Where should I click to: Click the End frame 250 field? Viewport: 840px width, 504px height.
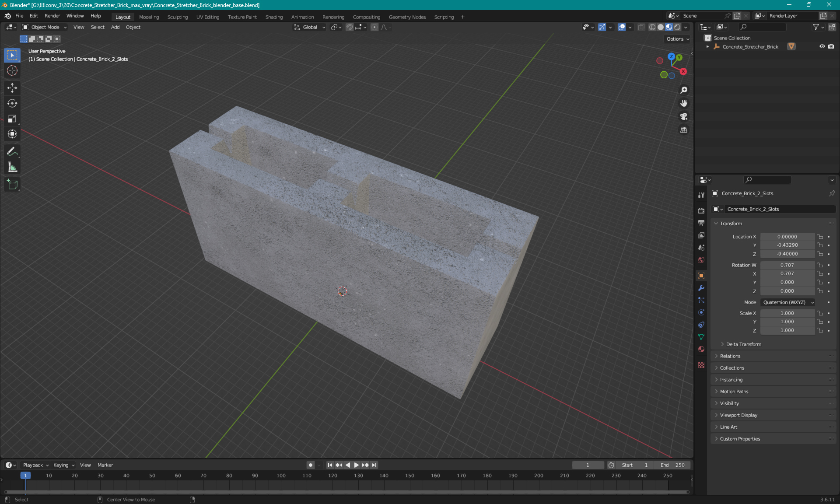[673, 465]
